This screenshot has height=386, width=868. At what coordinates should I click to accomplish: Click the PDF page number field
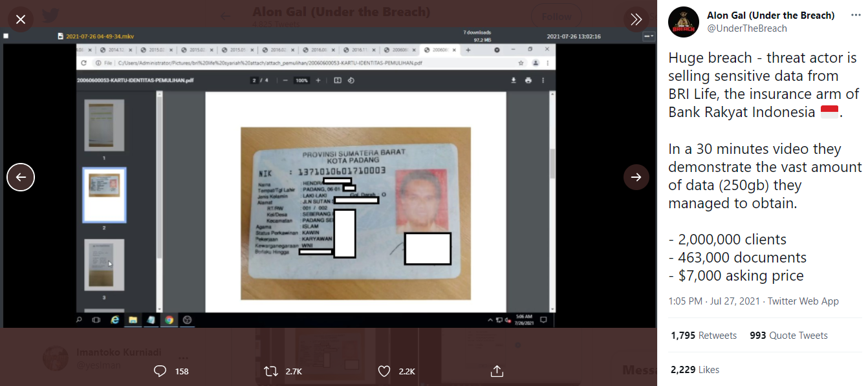tap(255, 80)
